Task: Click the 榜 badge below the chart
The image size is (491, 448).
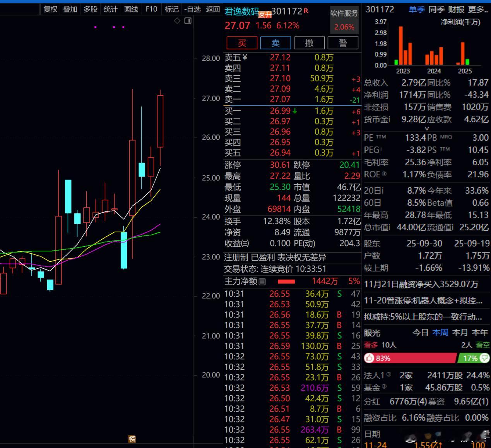Action: click(132, 439)
